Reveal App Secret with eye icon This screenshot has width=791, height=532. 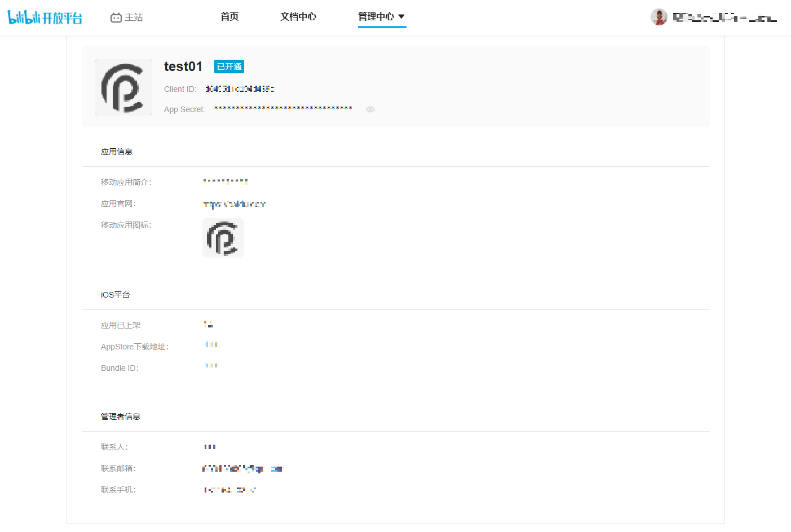click(370, 109)
